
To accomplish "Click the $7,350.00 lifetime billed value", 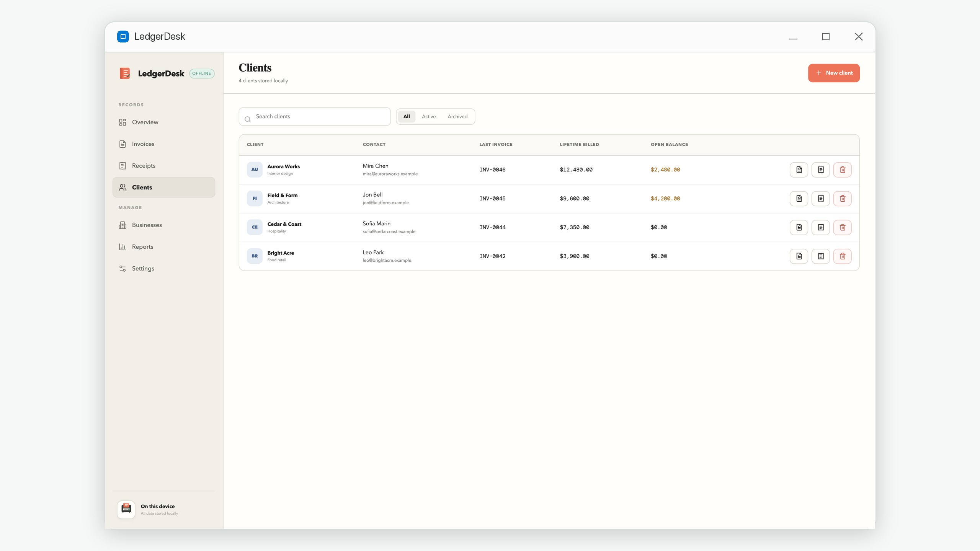I will 575,227.
